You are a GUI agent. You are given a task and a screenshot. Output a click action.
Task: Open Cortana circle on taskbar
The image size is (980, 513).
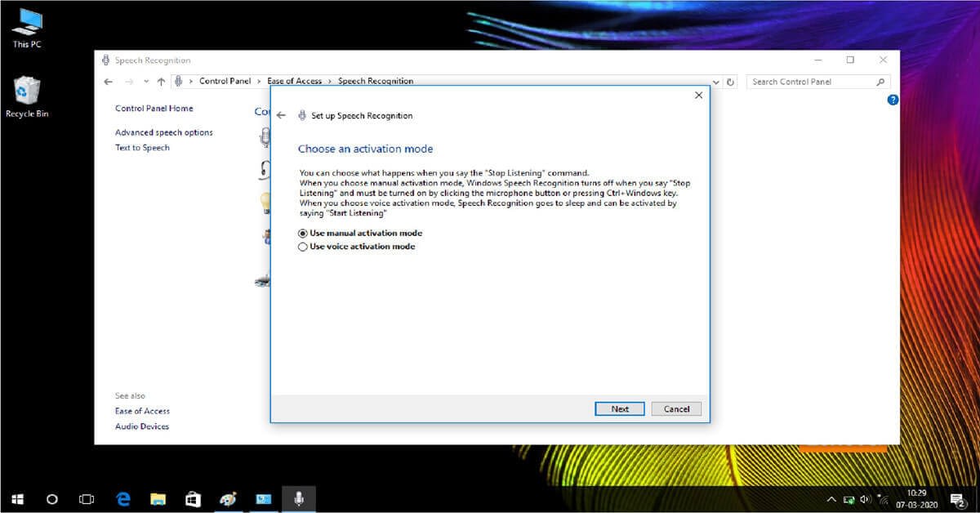click(52, 498)
